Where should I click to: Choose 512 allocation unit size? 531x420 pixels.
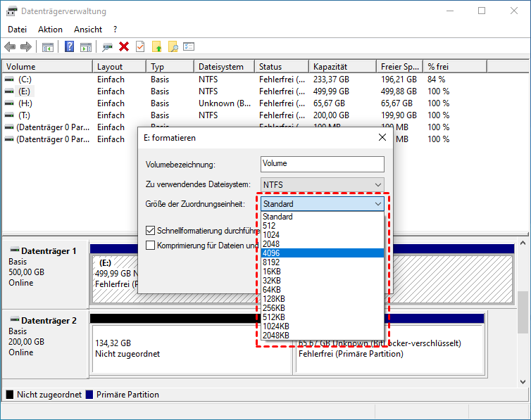coord(323,226)
